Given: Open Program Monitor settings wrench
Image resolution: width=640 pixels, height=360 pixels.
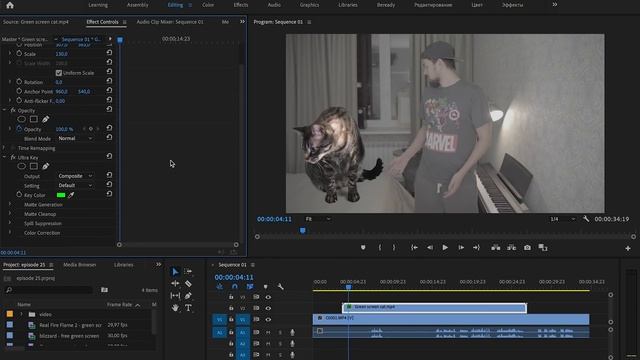Looking at the screenshot, I should coord(586,219).
